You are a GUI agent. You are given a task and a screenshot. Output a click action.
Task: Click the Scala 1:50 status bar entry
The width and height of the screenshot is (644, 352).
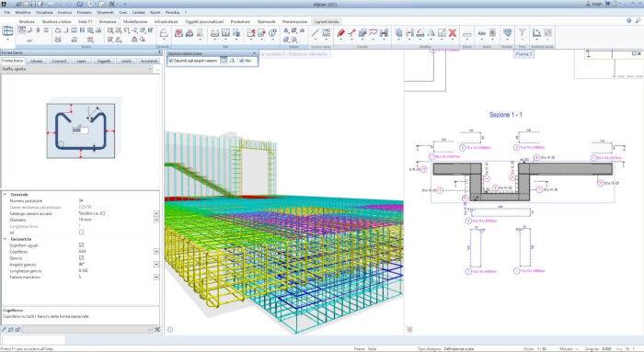pos(535,348)
